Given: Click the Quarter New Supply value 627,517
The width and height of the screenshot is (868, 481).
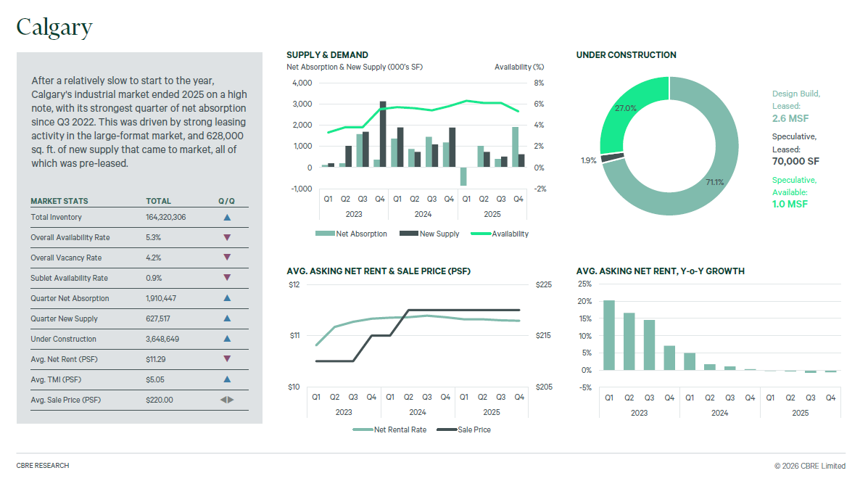Looking at the screenshot, I should (158, 318).
